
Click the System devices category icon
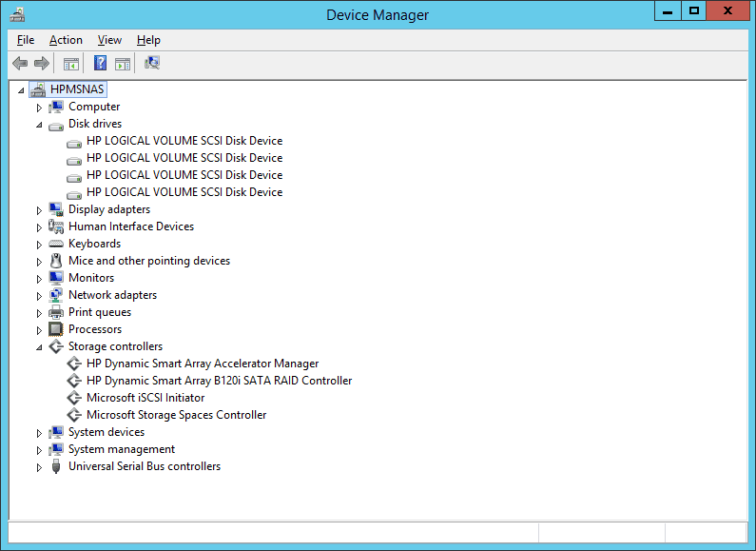(x=56, y=432)
